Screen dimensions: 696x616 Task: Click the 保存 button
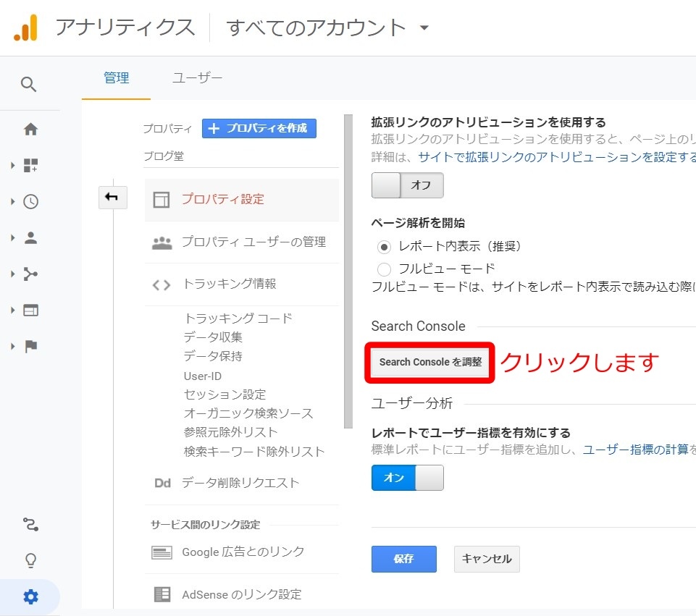point(403,559)
